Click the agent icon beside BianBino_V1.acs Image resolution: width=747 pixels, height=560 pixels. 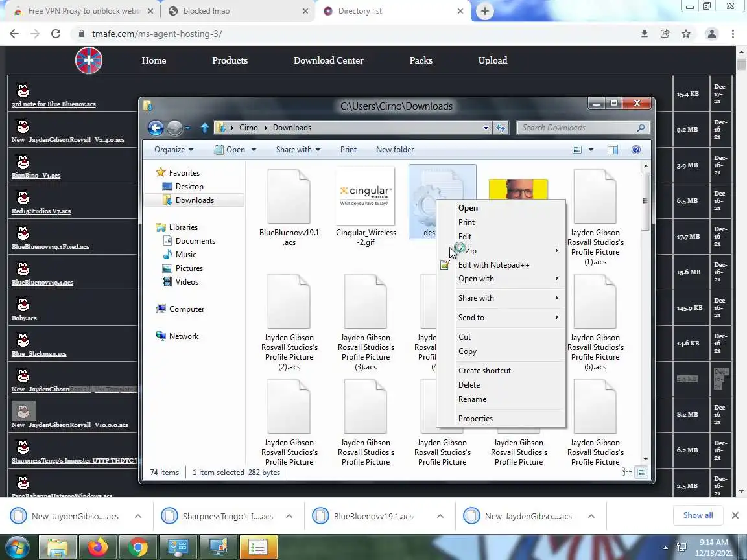[23, 161]
